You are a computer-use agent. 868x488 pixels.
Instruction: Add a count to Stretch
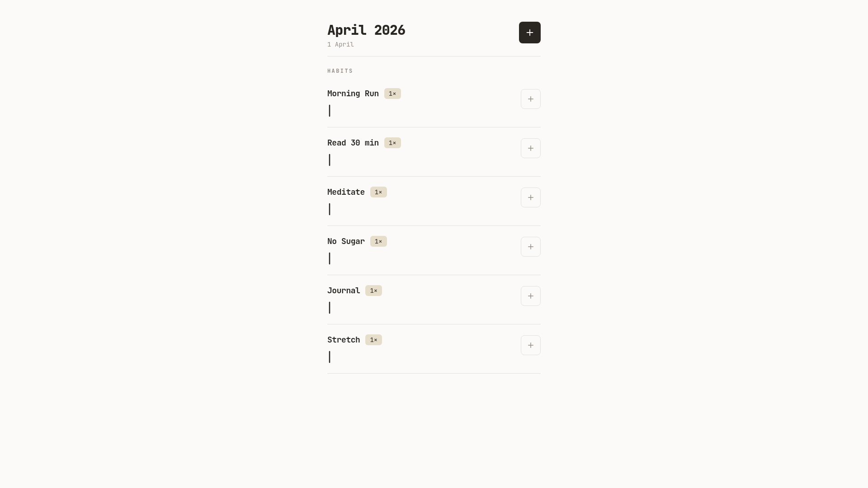(530, 345)
